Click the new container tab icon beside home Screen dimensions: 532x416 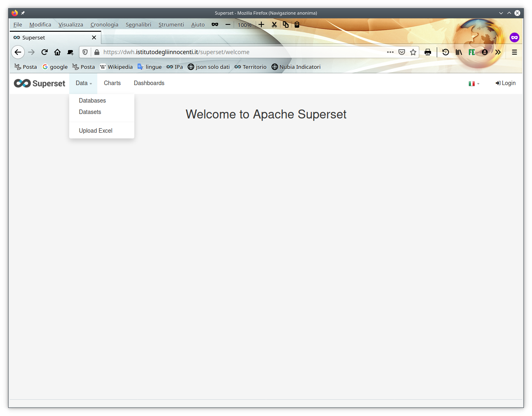[70, 52]
